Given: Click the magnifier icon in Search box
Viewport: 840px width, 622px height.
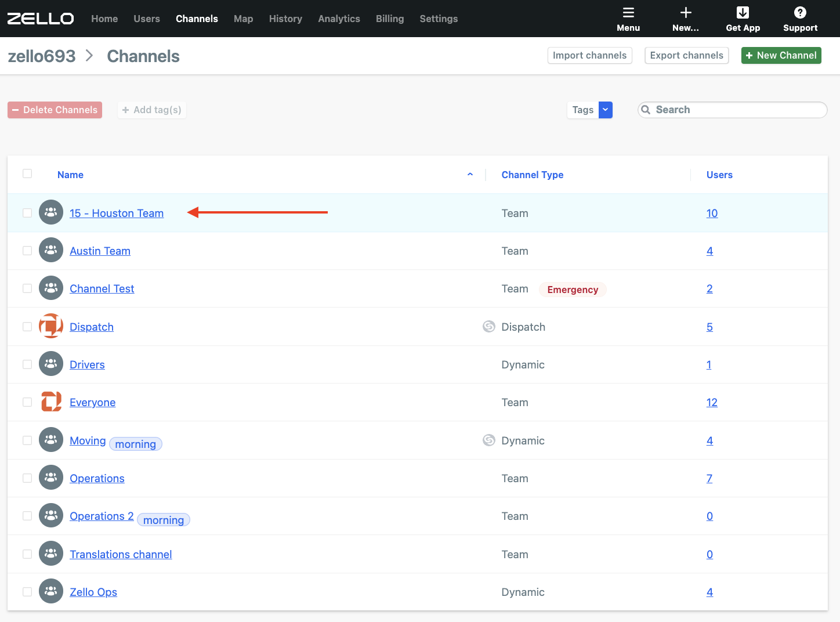Looking at the screenshot, I should (646, 110).
